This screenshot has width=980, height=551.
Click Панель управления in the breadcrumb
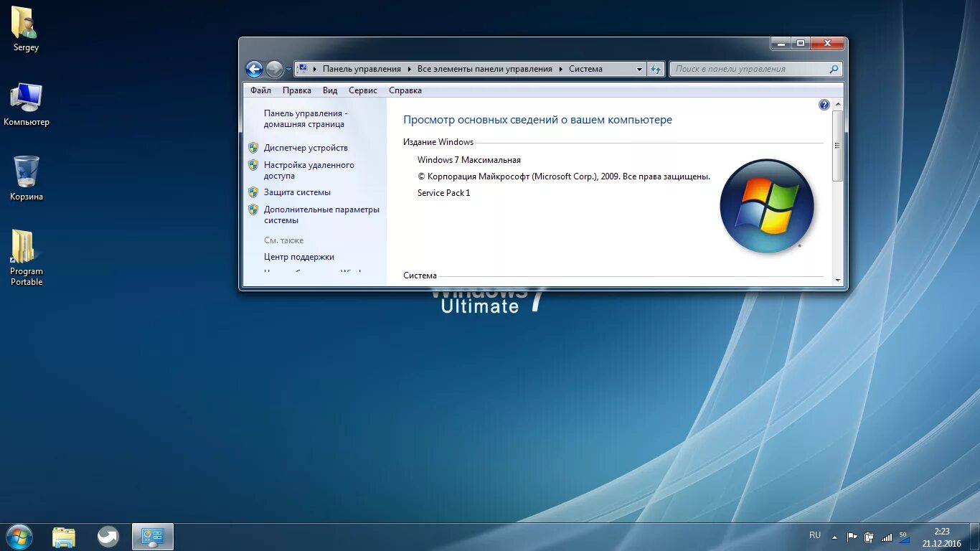[x=362, y=69]
